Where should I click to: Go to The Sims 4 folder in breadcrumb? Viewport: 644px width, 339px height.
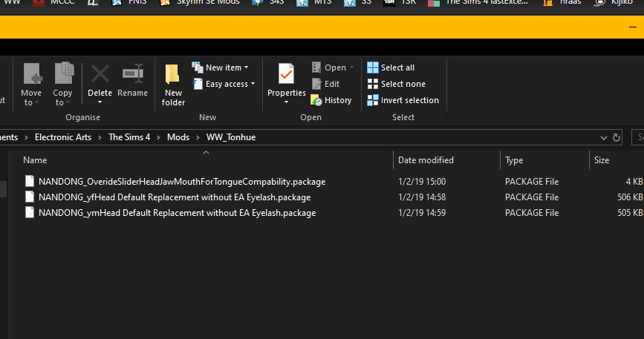pos(129,137)
